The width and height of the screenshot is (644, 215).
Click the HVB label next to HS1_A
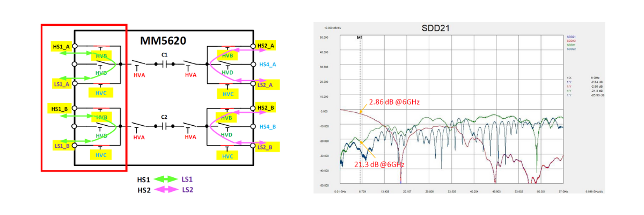coord(102,55)
